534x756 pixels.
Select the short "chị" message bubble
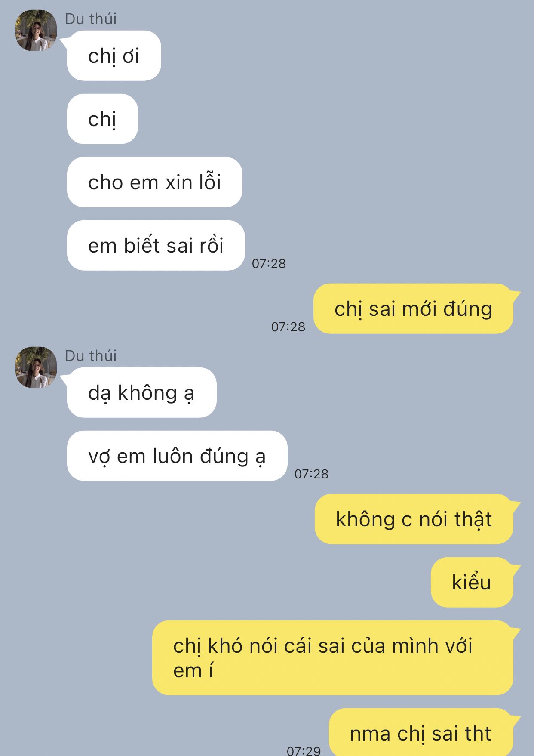click(x=102, y=119)
